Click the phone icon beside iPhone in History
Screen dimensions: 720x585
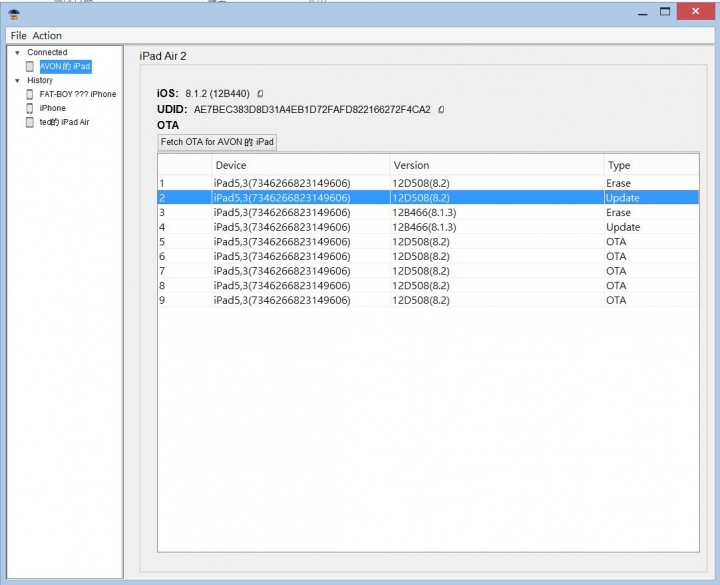coord(30,108)
